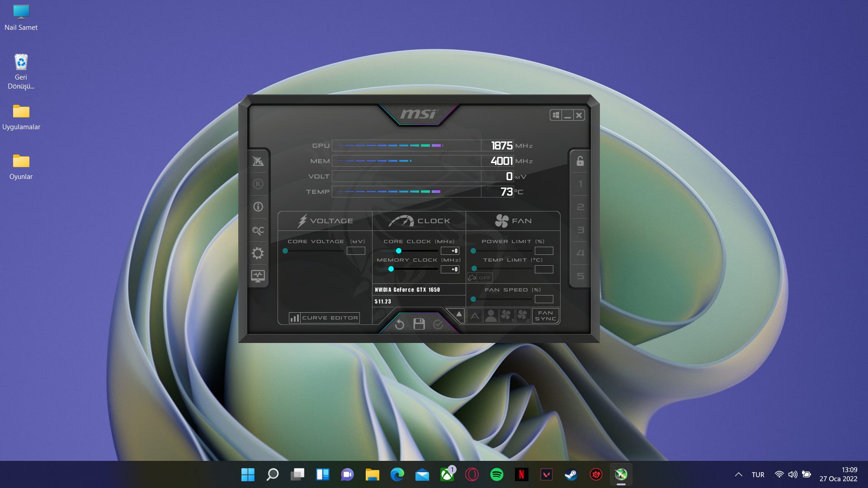Click the Memory Clock value field
Viewport: 868px width, 488px height.
(450, 269)
